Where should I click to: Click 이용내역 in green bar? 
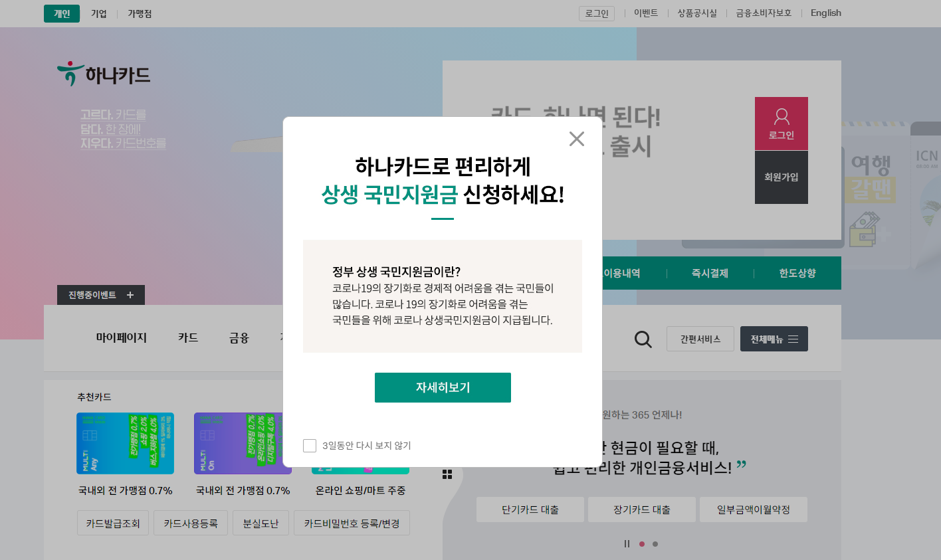tap(621, 273)
